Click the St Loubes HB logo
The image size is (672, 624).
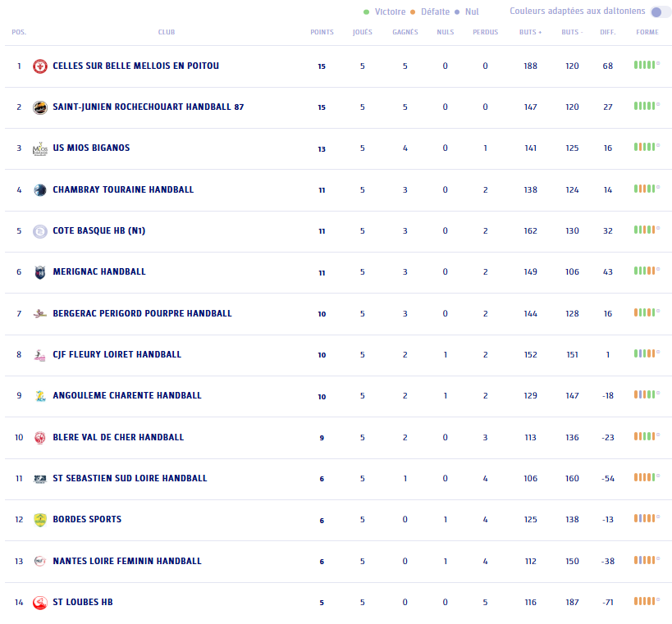[39, 603]
